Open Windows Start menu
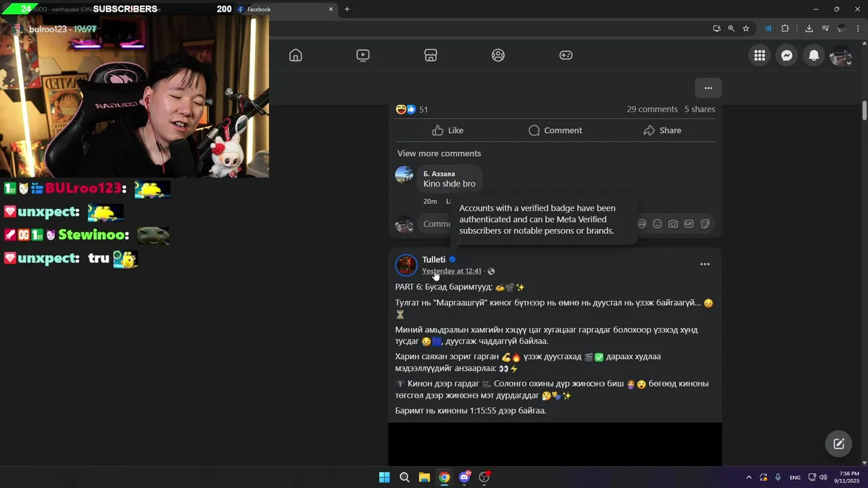Screen dimensions: 868x488 [x=384, y=477]
